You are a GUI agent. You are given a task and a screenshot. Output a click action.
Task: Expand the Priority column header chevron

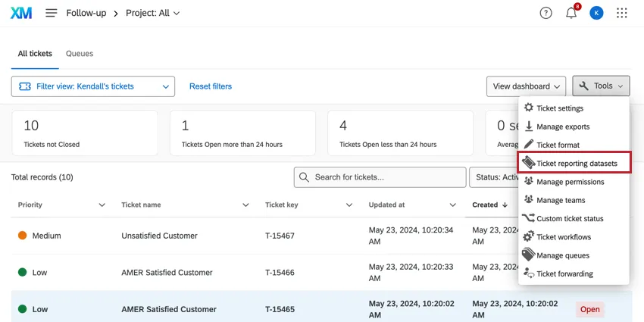point(102,205)
